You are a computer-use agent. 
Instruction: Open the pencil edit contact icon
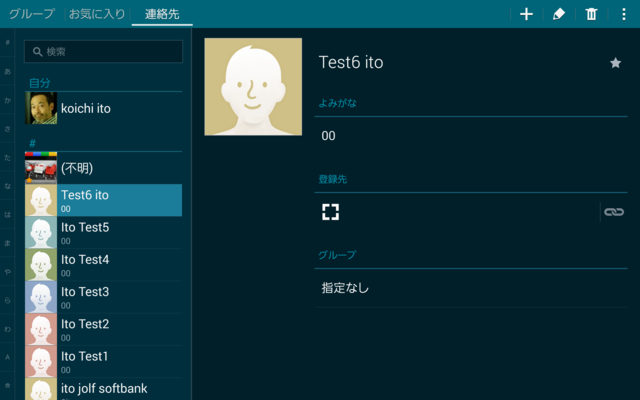(558, 14)
